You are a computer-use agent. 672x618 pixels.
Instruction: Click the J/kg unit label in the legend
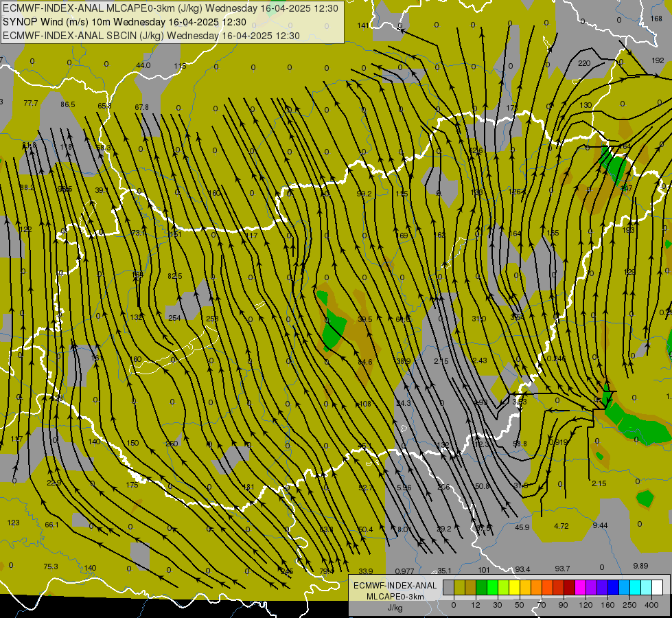[x=395, y=608]
